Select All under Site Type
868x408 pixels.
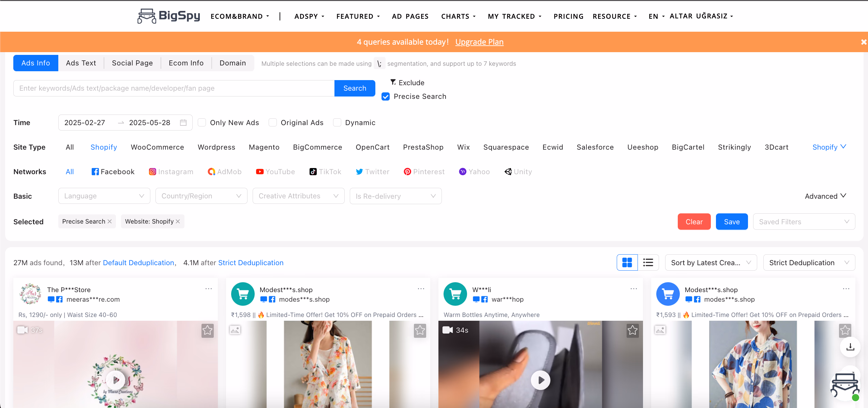[70, 147]
